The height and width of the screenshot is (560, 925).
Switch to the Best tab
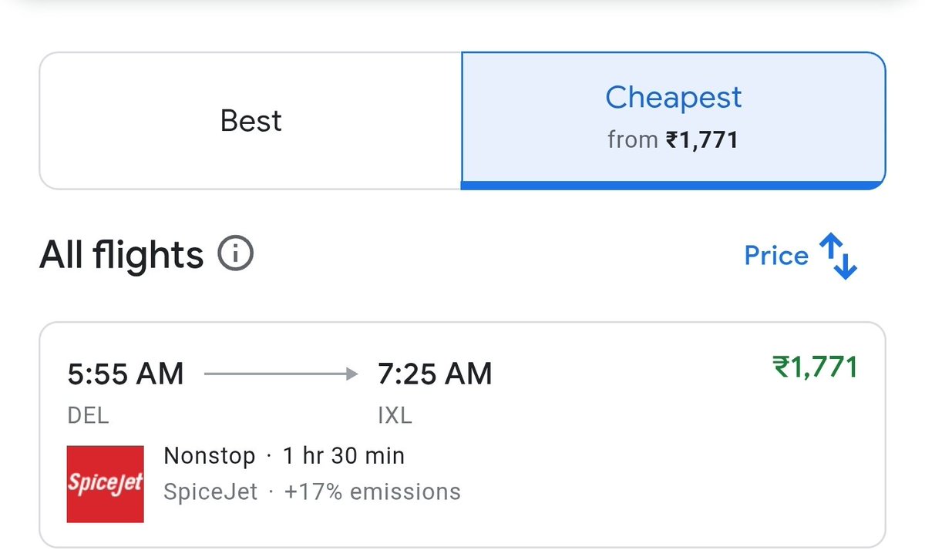(x=251, y=121)
